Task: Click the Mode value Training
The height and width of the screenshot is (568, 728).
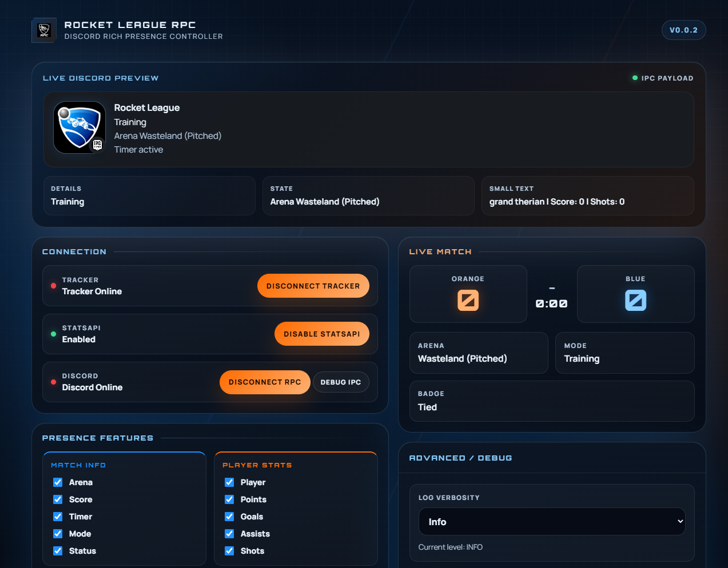Action: tap(582, 359)
